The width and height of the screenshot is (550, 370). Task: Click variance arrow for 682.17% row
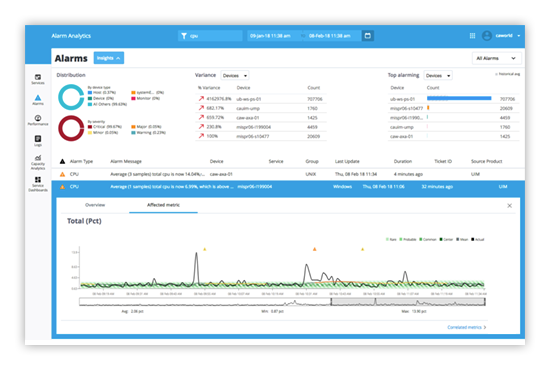(x=201, y=108)
